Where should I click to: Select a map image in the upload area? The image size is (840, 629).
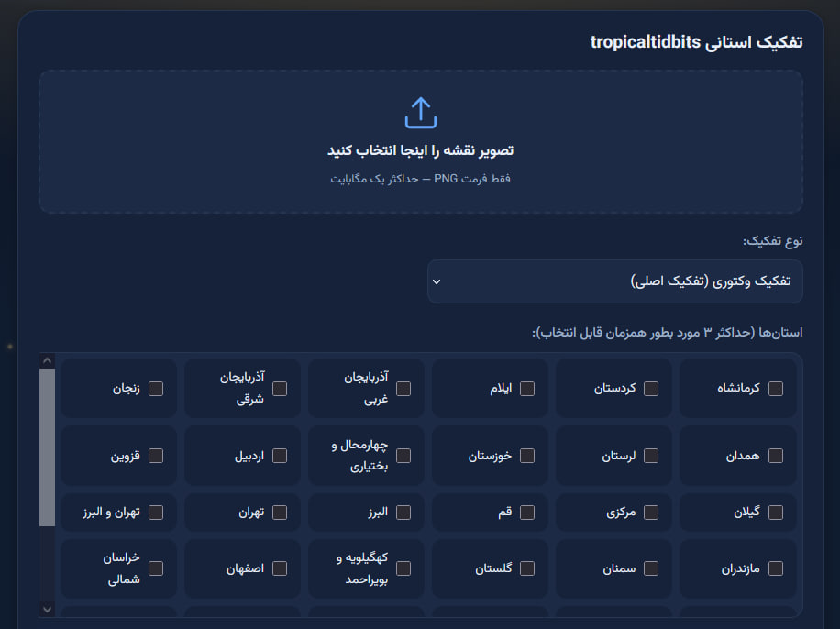(x=421, y=141)
